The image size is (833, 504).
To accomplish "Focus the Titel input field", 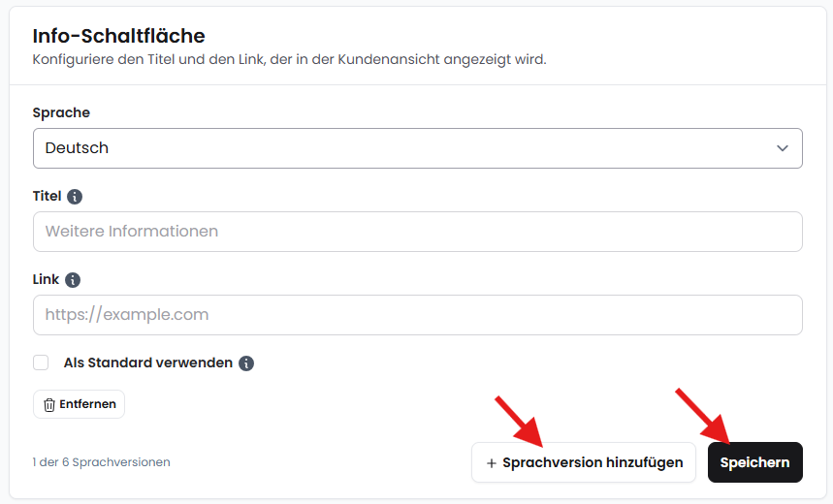I will [418, 232].
